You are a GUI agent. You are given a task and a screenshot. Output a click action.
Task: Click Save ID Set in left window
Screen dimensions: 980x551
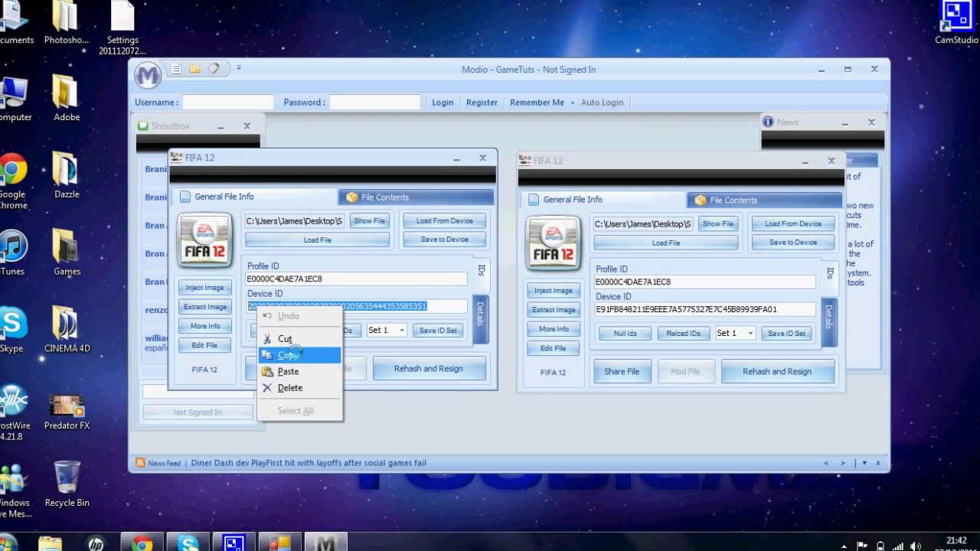439,331
